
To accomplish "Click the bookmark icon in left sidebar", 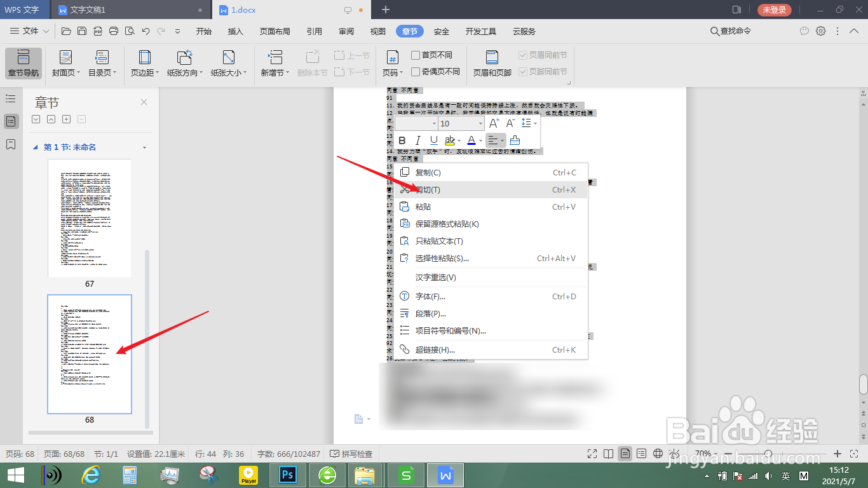I will click(x=11, y=145).
